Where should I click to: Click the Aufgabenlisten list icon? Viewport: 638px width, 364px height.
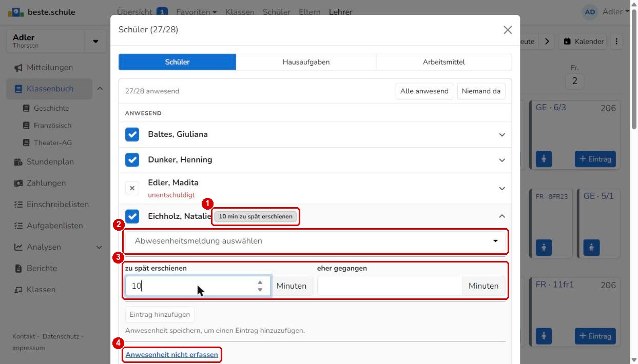pyautogui.click(x=18, y=226)
